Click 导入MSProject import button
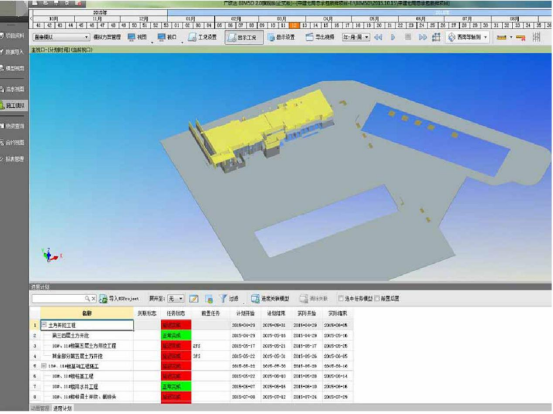 (119, 299)
